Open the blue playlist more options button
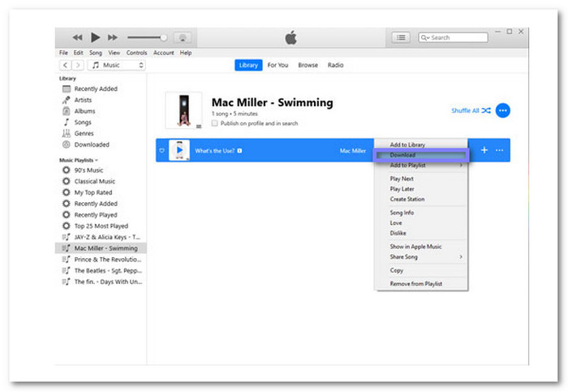 (503, 110)
